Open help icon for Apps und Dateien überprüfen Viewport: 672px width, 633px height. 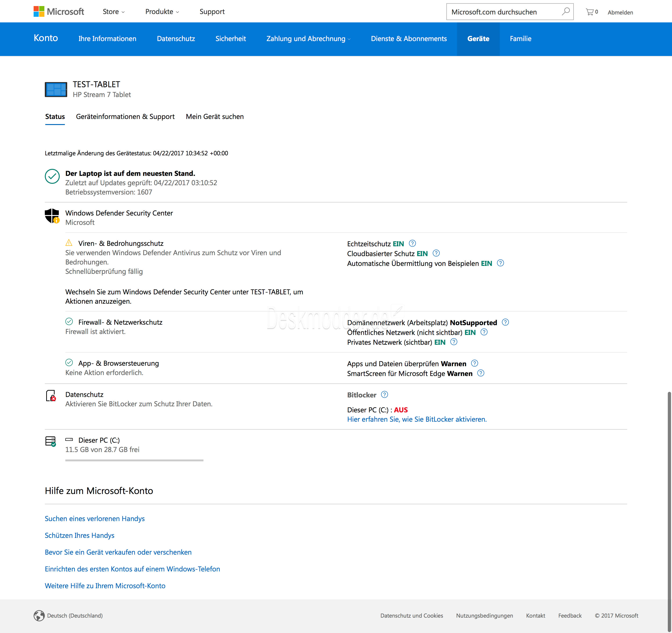[x=475, y=363]
